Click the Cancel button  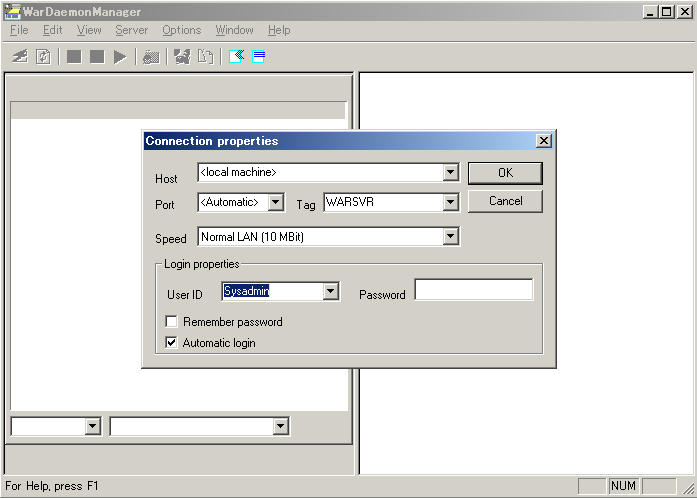coord(505,201)
